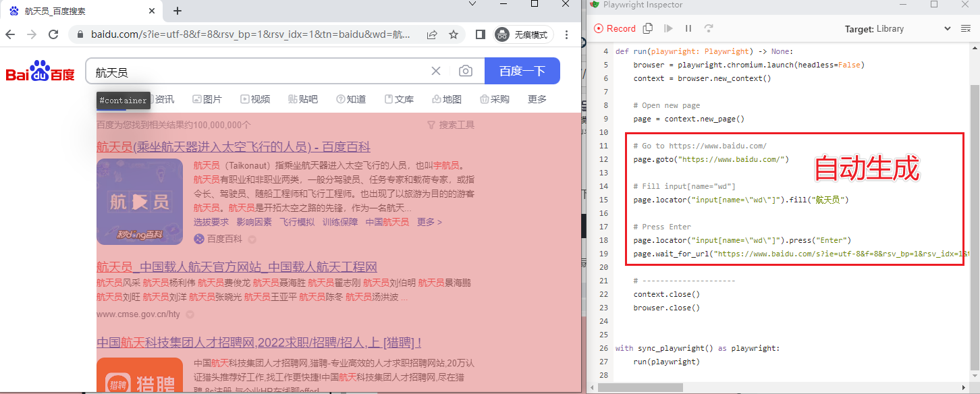Click the Pause icon in Inspector toolbar
Image resolution: width=980 pixels, height=394 pixels.
tap(688, 28)
